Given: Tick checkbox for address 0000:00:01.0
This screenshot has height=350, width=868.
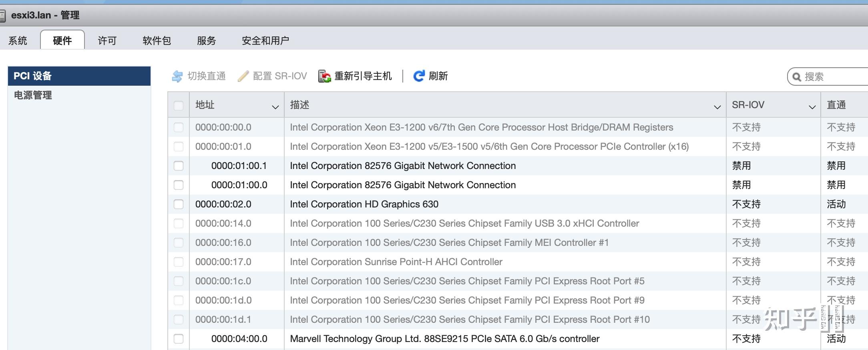Looking at the screenshot, I should (x=179, y=147).
